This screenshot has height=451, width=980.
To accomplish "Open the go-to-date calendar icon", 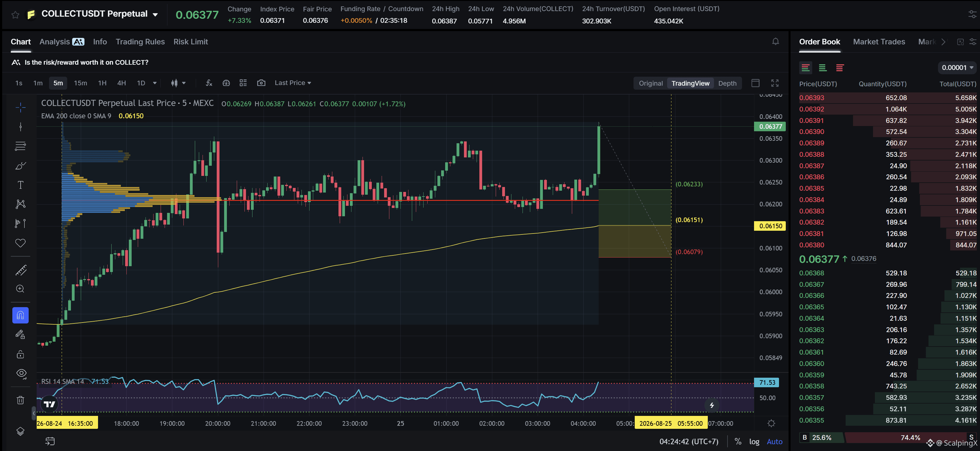I will click(x=50, y=441).
